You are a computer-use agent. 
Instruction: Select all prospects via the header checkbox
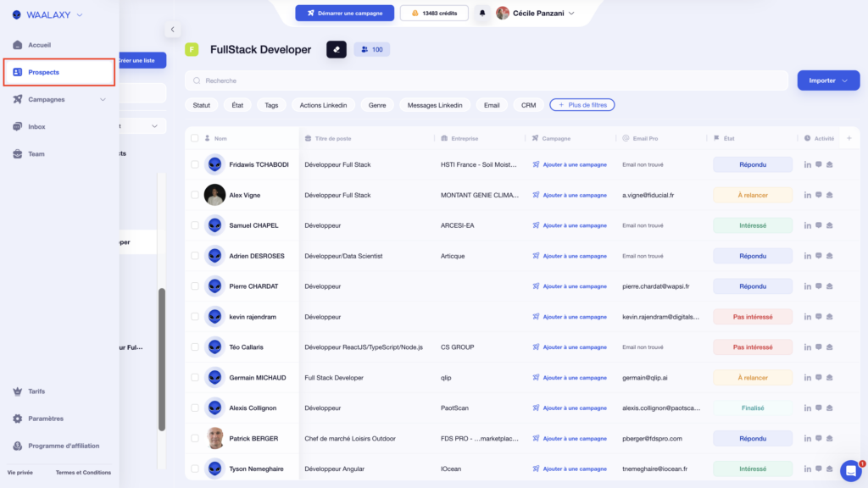click(x=193, y=138)
